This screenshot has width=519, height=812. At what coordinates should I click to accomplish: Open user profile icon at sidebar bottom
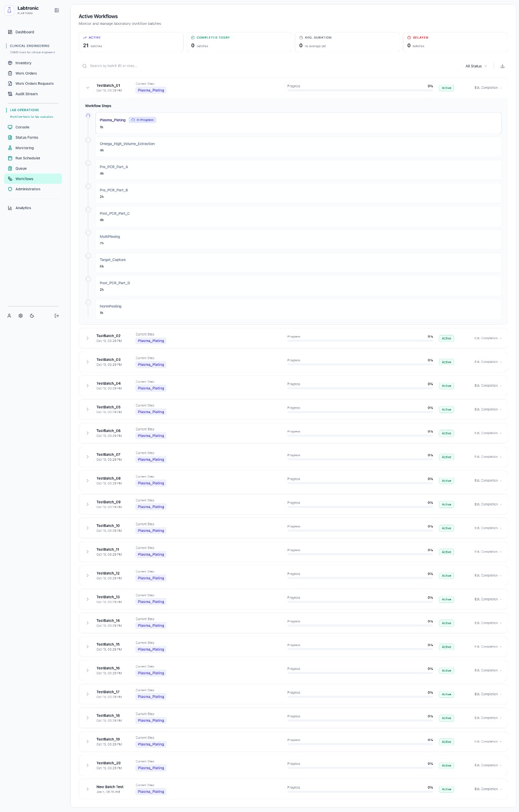coord(9,316)
